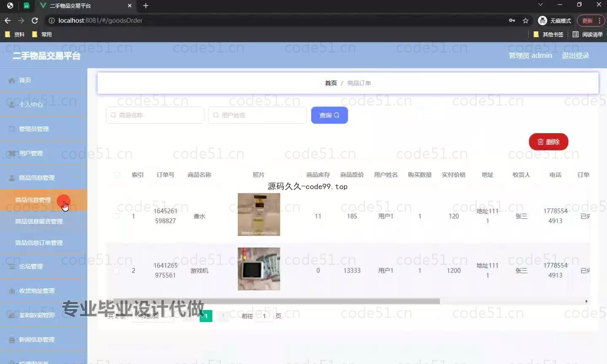Click the red 删除 delete button
This screenshot has width=607, height=364.
[548, 142]
